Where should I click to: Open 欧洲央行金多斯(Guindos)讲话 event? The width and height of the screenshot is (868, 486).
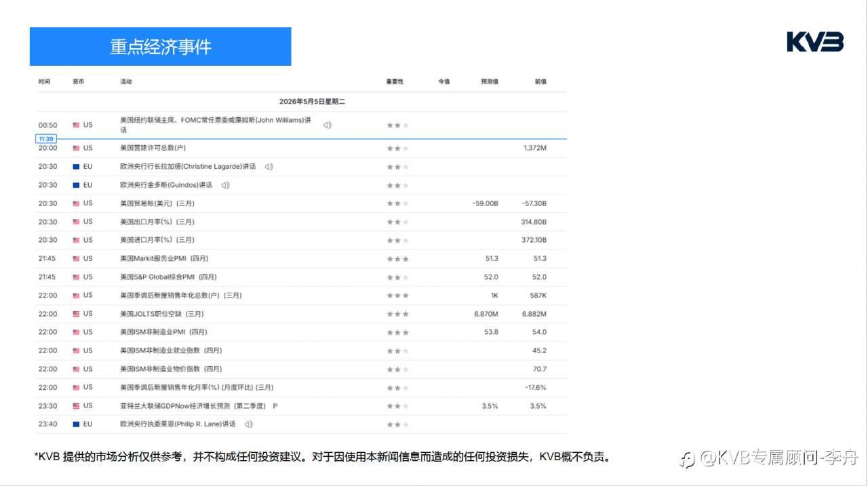(166, 184)
